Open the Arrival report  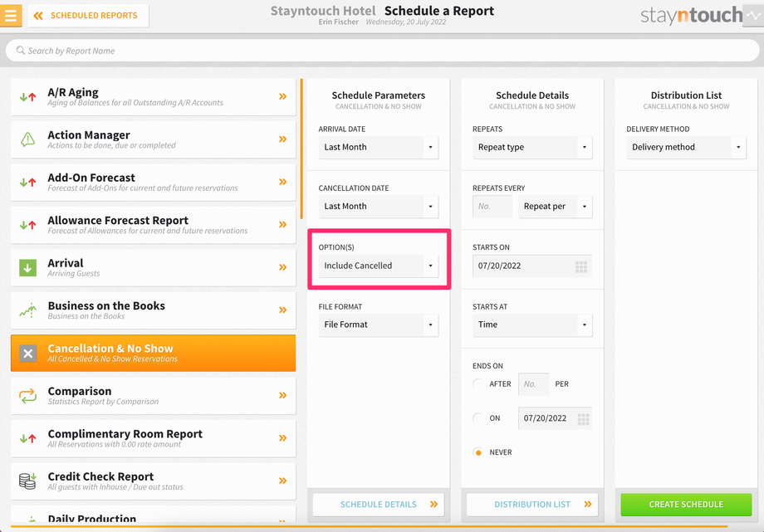[x=153, y=268]
